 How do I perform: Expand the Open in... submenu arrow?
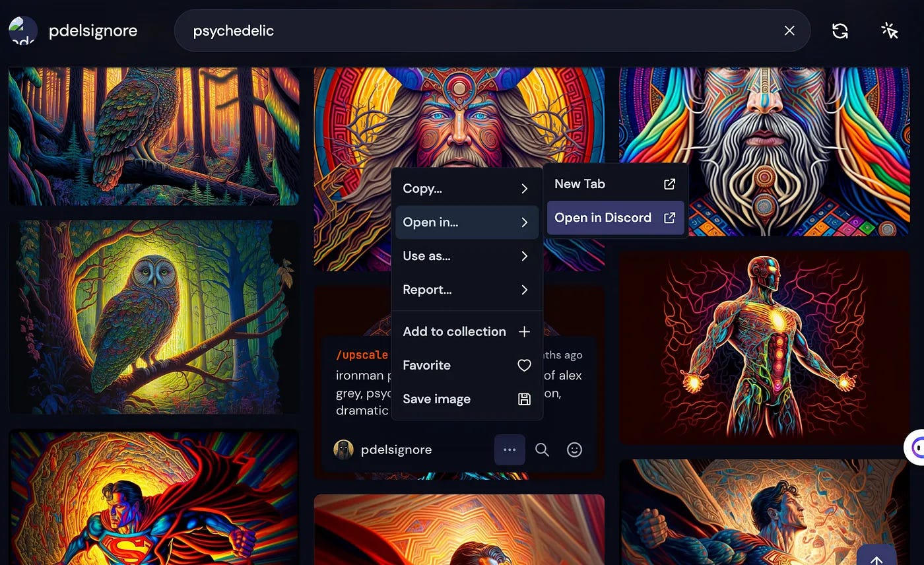tap(524, 222)
